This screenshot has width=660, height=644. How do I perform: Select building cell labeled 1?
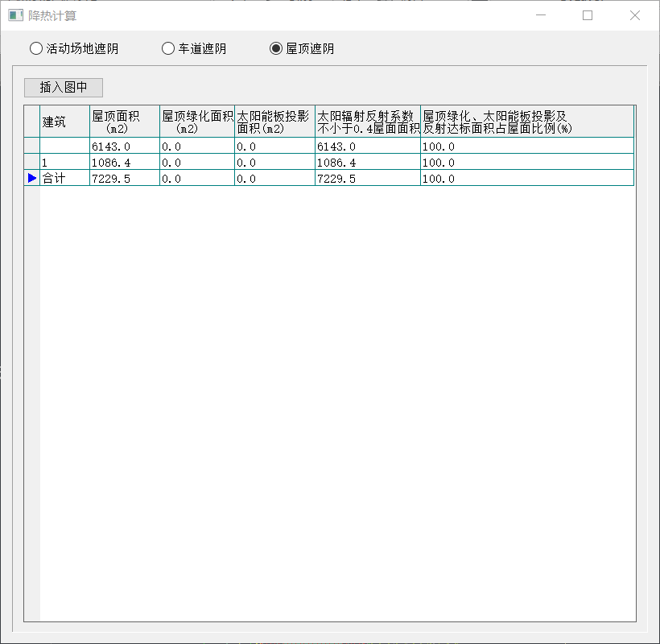click(x=64, y=163)
